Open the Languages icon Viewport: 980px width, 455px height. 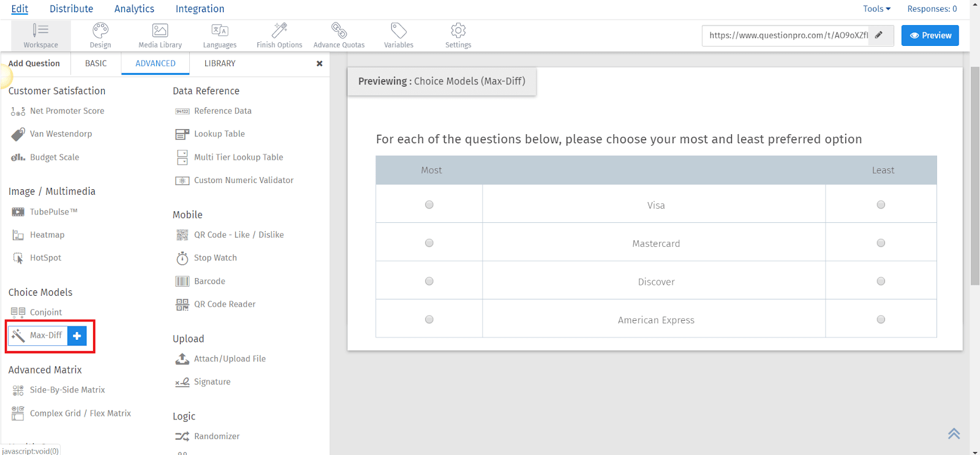220,30
